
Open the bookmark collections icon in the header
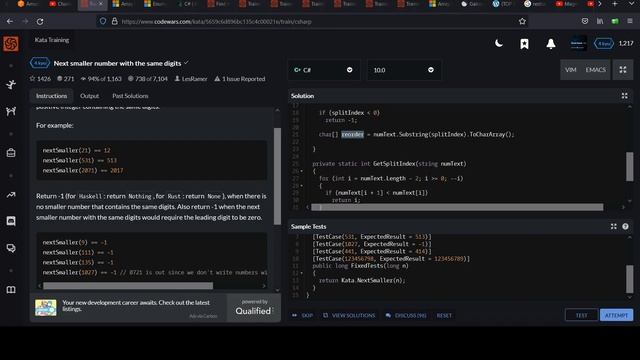click(x=524, y=44)
